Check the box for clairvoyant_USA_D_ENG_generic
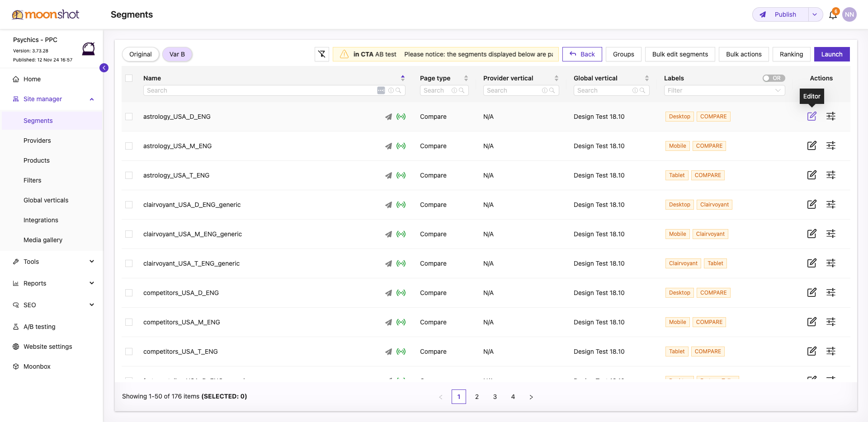The width and height of the screenshot is (868, 422). 129,205
